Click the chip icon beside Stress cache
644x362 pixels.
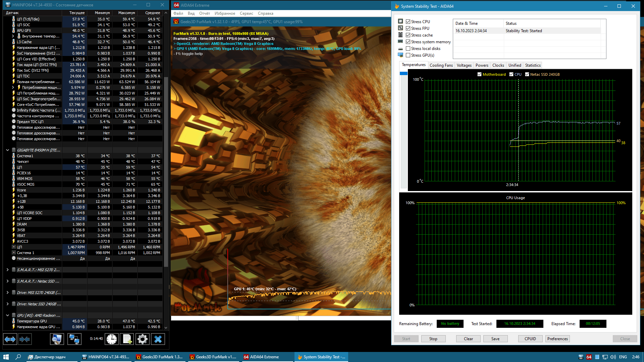[400, 35]
